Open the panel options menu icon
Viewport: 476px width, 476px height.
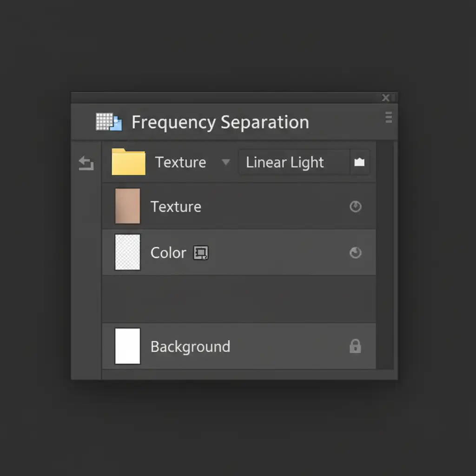pos(389,117)
